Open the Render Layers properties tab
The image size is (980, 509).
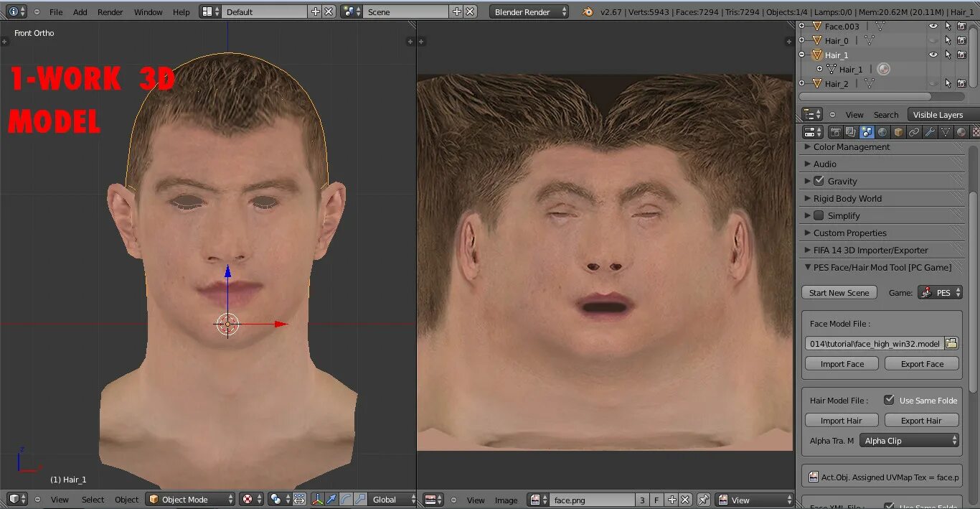point(851,132)
